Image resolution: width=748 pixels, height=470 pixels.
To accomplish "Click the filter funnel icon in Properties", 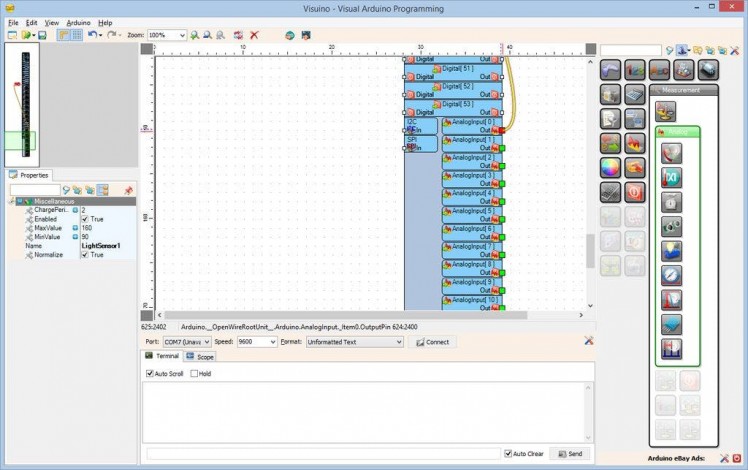I will click(x=66, y=190).
